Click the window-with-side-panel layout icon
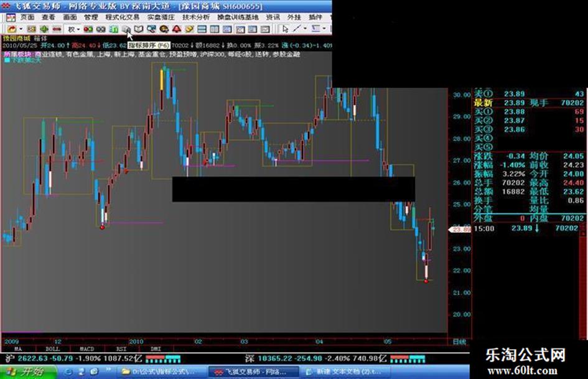Screen dimensions: 588x379 [x=253, y=29]
